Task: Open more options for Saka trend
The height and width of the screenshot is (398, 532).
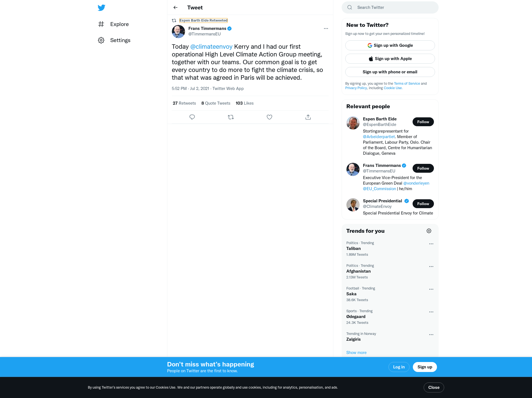Action: tap(431, 289)
